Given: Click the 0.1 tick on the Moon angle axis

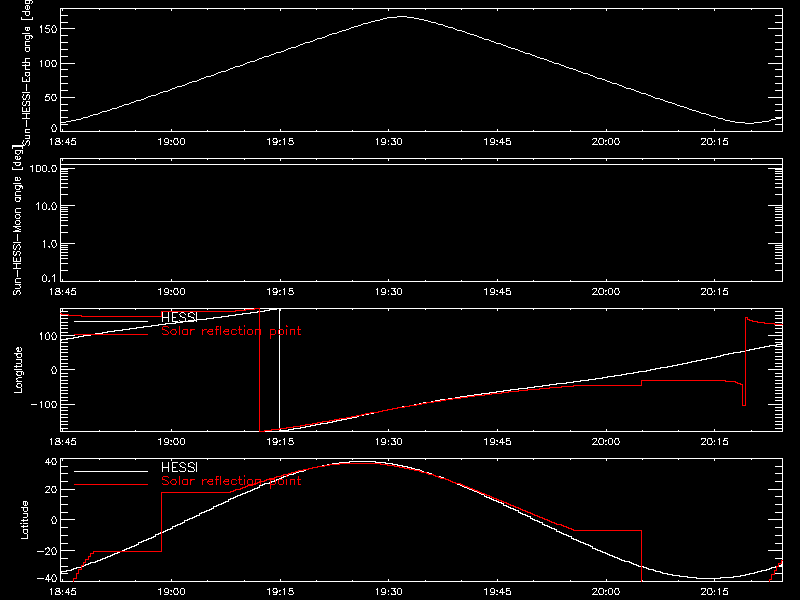Looking at the screenshot, I should click(49, 278).
